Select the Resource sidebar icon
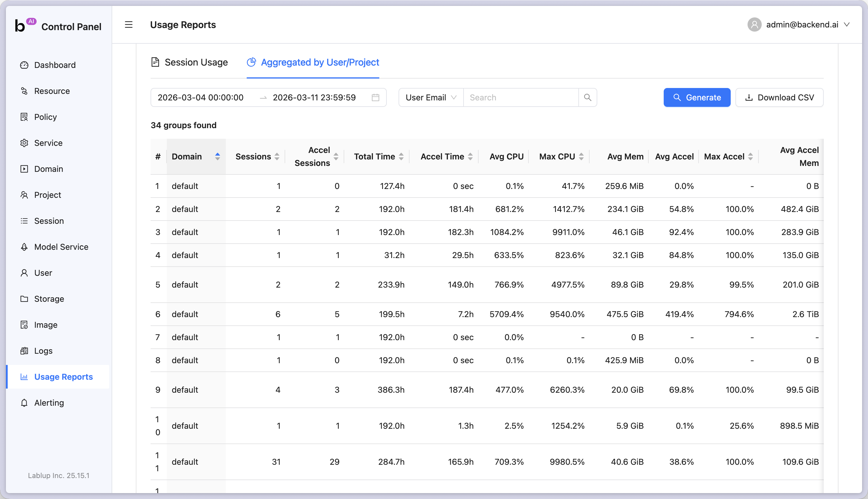This screenshot has width=868, height=499. 24,91
